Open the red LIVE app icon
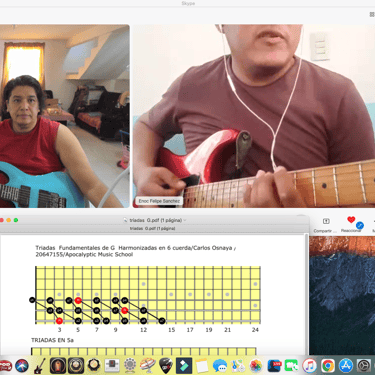 pyautogui.click(x=274, y=366)
